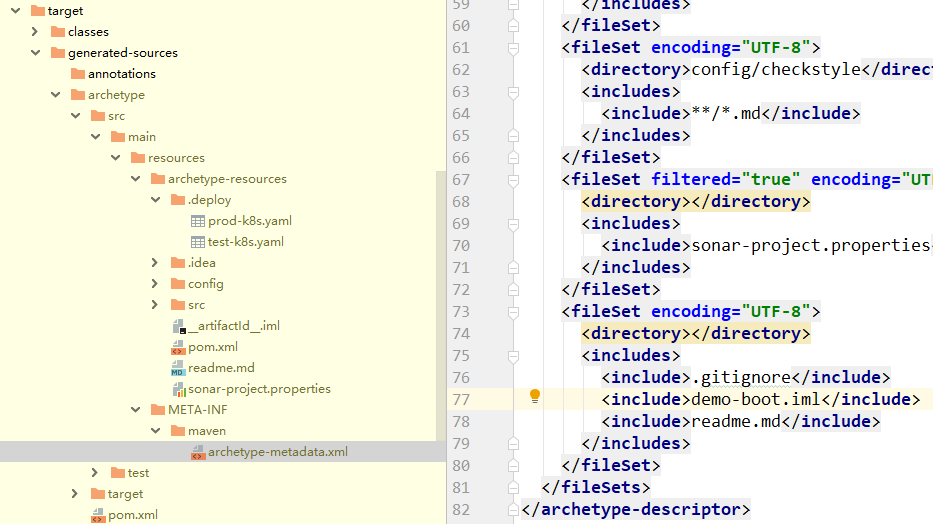Screen dimensions: 933x524
Task: Click line number 77 in the gutter
Action: [x=461, y=400]
